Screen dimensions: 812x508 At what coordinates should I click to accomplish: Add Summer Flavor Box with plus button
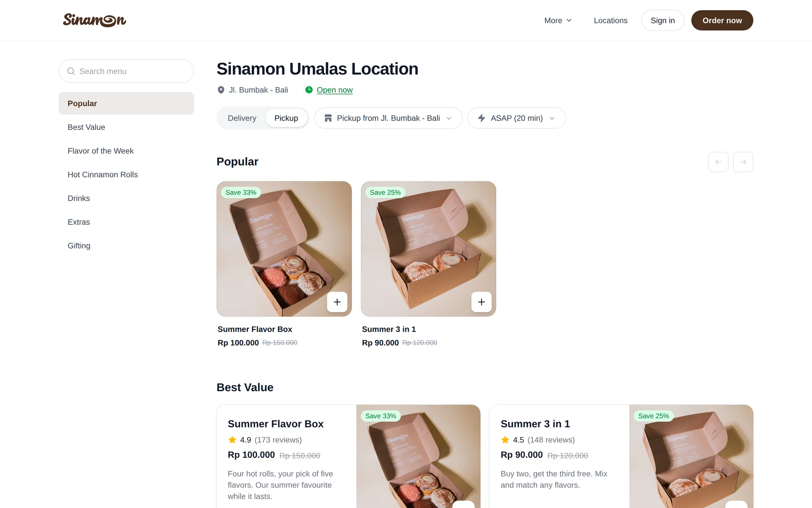point(337,302)
